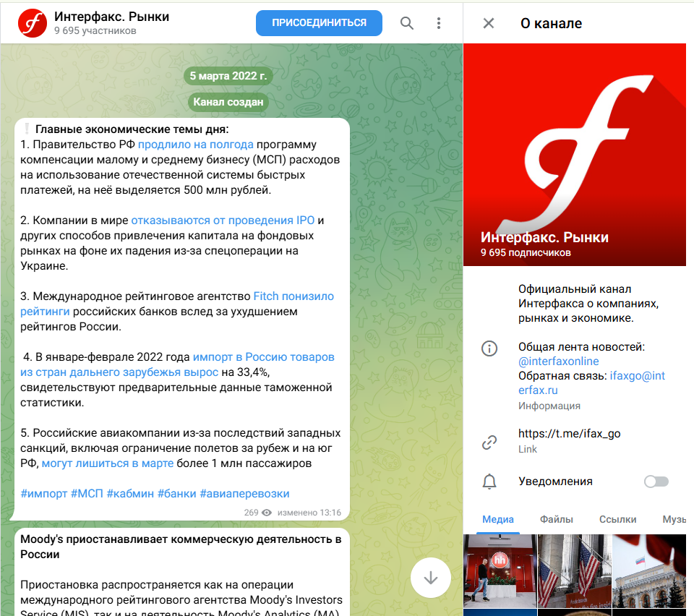Click the chain link icon
This screenshot has height=616, width=694.
489,442
